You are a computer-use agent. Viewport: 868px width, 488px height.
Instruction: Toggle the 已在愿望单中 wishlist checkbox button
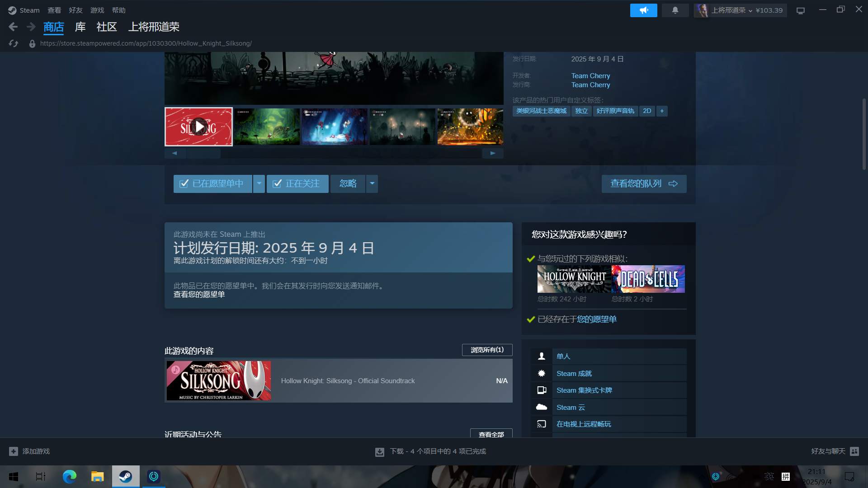point(213,184)
